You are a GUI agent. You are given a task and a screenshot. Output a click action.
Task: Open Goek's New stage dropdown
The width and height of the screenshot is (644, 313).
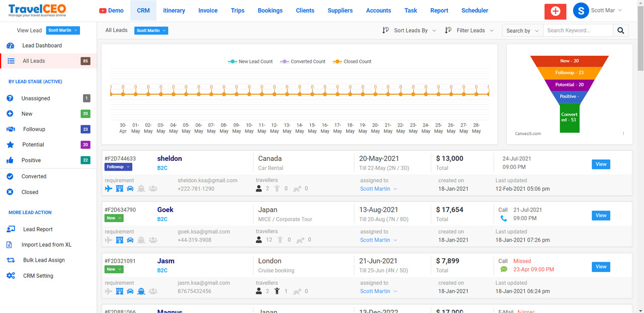114,218
